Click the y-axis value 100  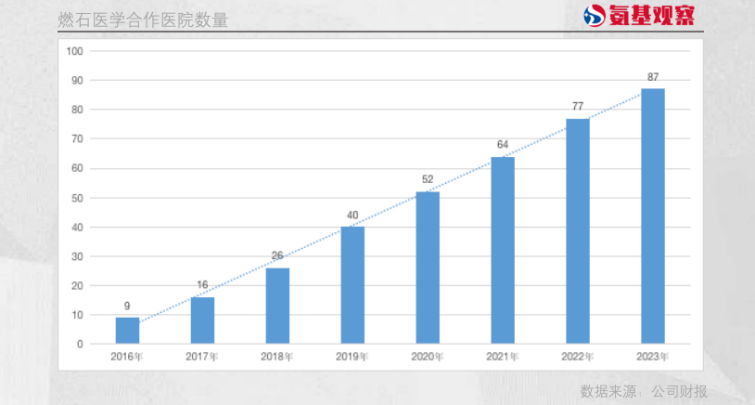pyautogui.click(x=73, y=51)
